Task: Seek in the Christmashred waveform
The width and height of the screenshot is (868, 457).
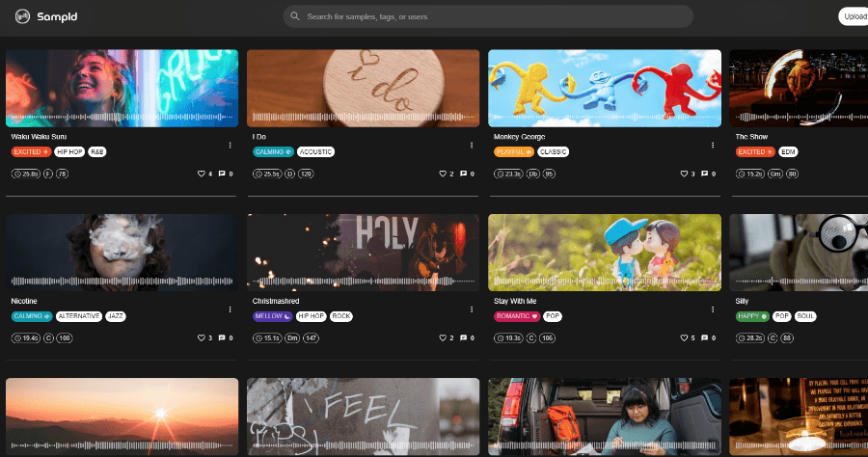Action: tap(364, 282)
